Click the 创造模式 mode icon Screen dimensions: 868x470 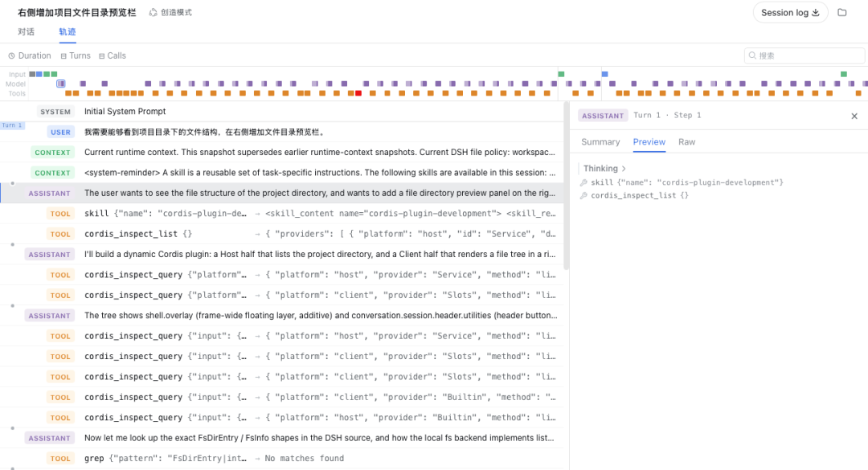[153, 12]
